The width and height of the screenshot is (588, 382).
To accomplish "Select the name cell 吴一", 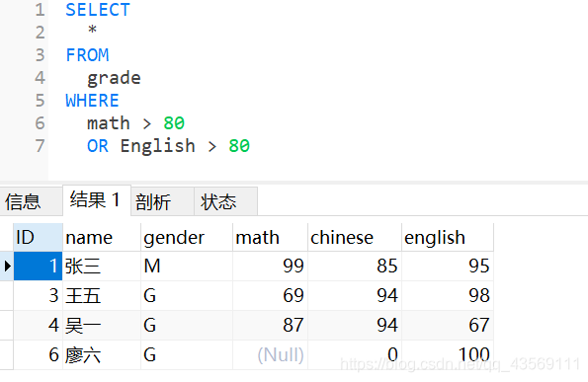I will click(x=102, y=325).
